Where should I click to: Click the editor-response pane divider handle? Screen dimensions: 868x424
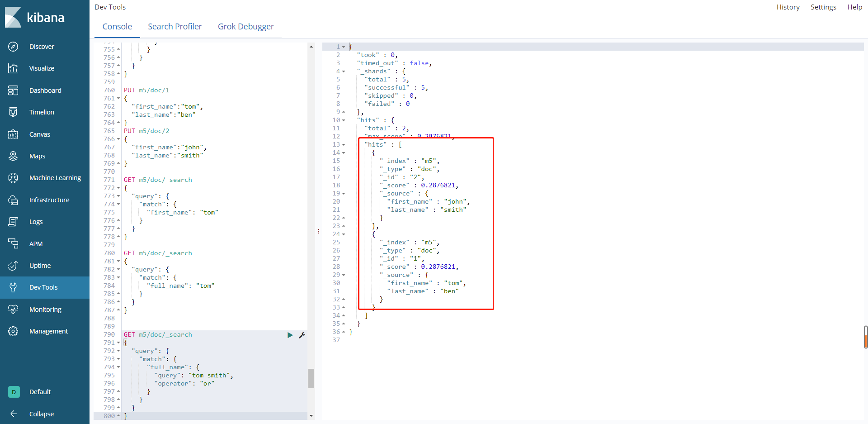pos(319,231)
